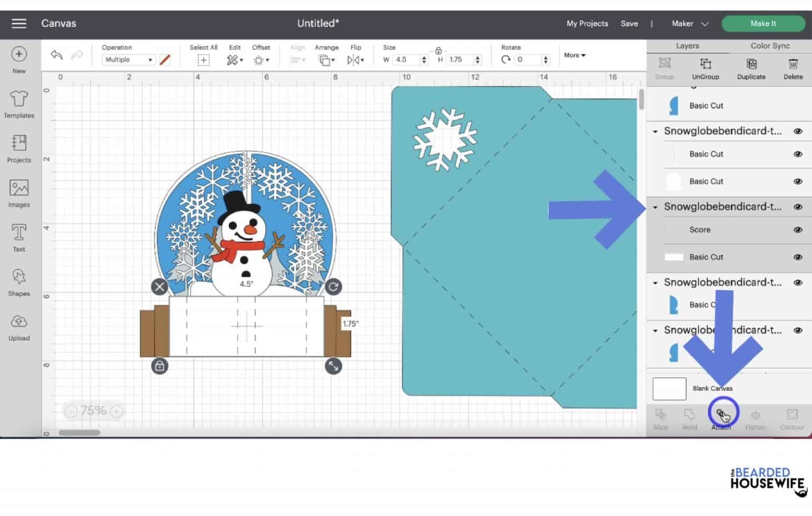Open the Maker machine dropdown
812x516 pixels.
click(x=689, y=23)
